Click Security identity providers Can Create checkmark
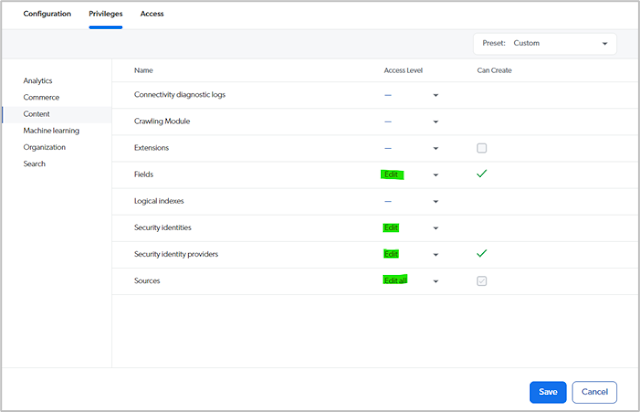 pos(482,254)
